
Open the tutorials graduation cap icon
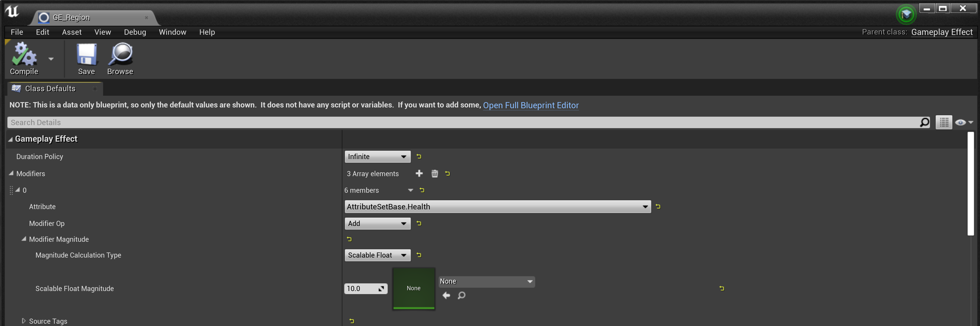(906, 15)
